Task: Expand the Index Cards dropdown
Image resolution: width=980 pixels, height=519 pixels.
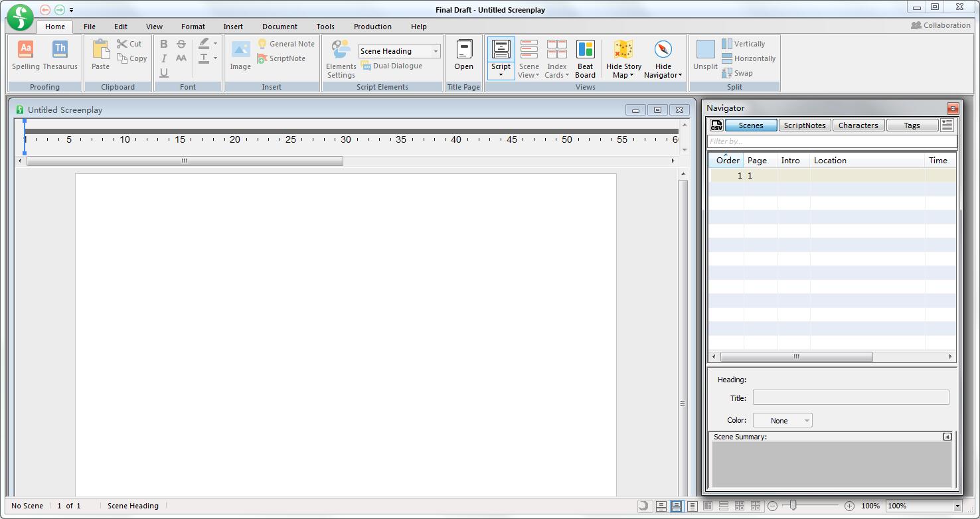Action: [567, 75]
